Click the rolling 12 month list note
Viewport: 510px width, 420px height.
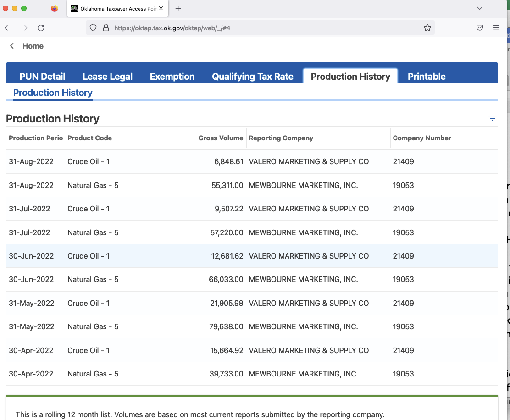click(200, 414)
